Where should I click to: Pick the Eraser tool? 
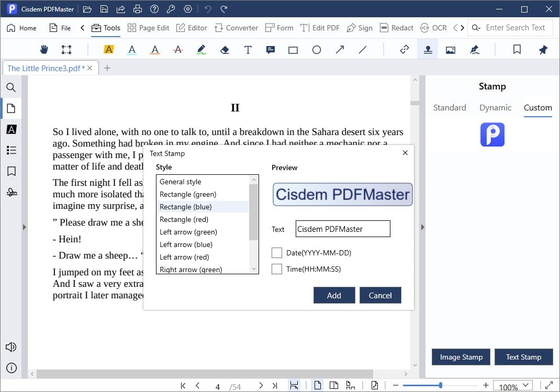click(x=223, y=49)
